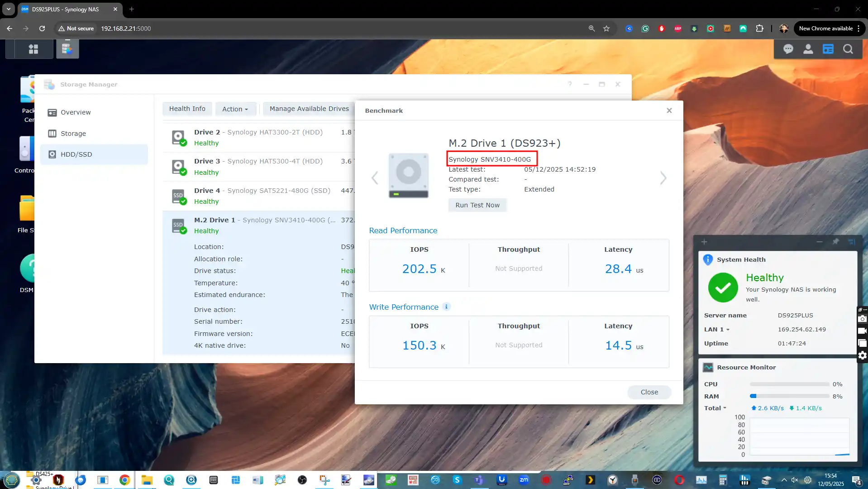Click the RAM usage bar in Resource Monitor
Screen dimensions: 868x489
(x=789, y=396)
